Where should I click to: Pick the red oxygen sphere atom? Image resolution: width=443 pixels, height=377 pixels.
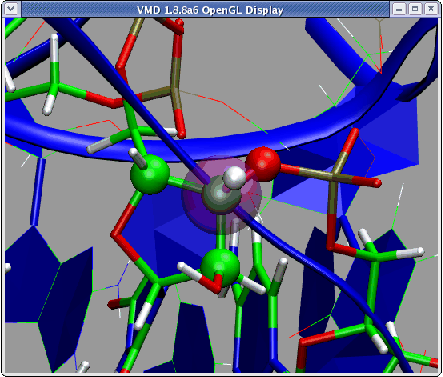point(263,164)
